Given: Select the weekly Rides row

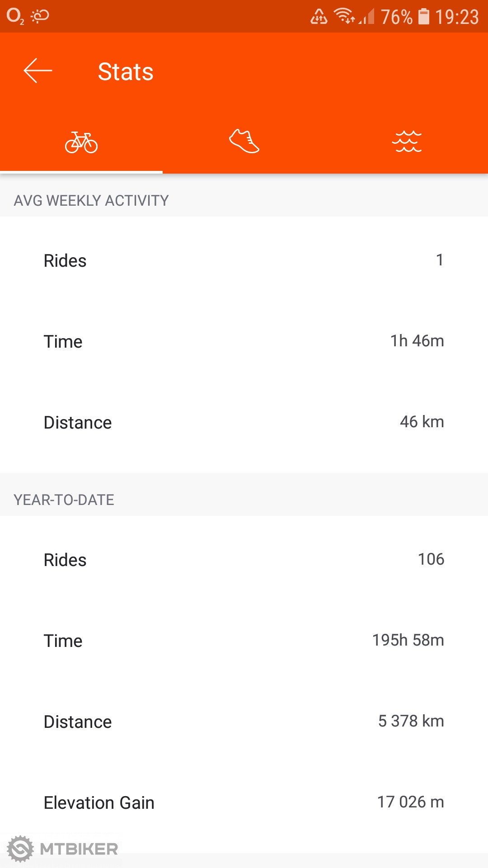Looking at the screenshot, I should 244,260.
